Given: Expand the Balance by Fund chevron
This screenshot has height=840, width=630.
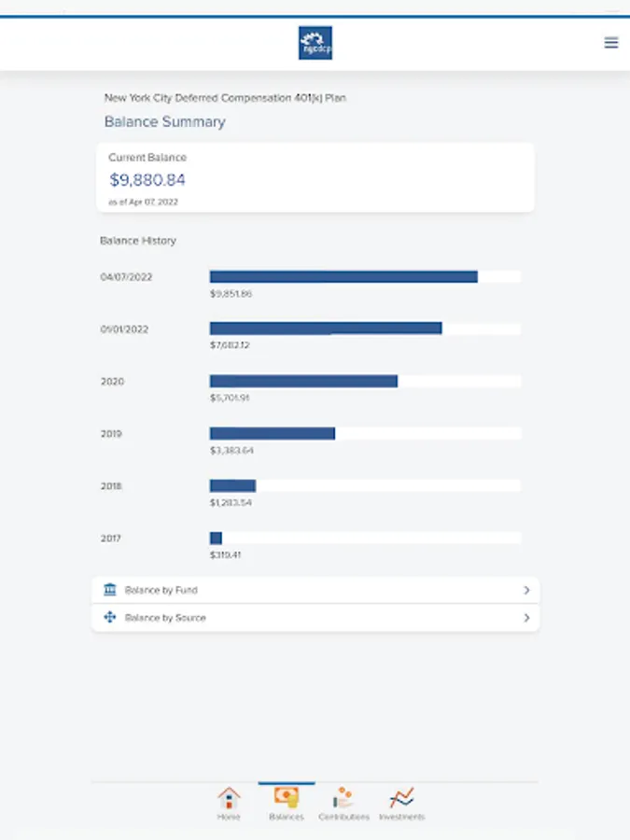Looking at the screenshot, I should click(x=526, y=590).
